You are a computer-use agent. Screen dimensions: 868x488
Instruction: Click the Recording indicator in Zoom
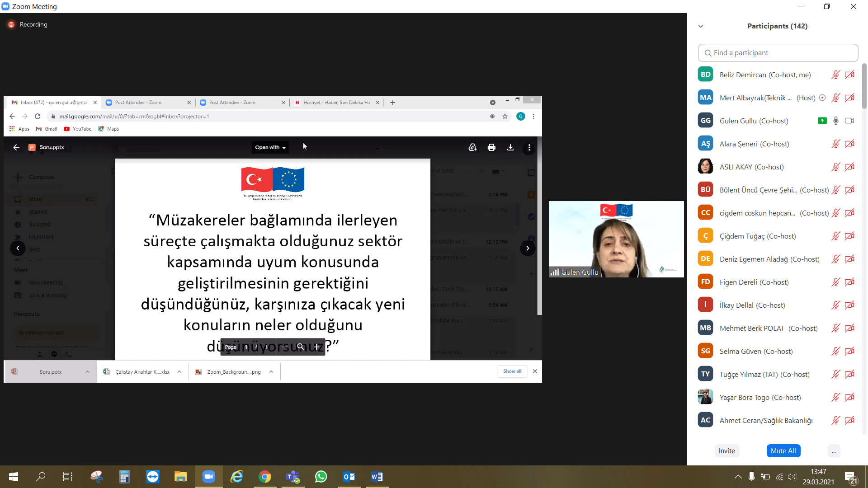click(x=28, y=24)
